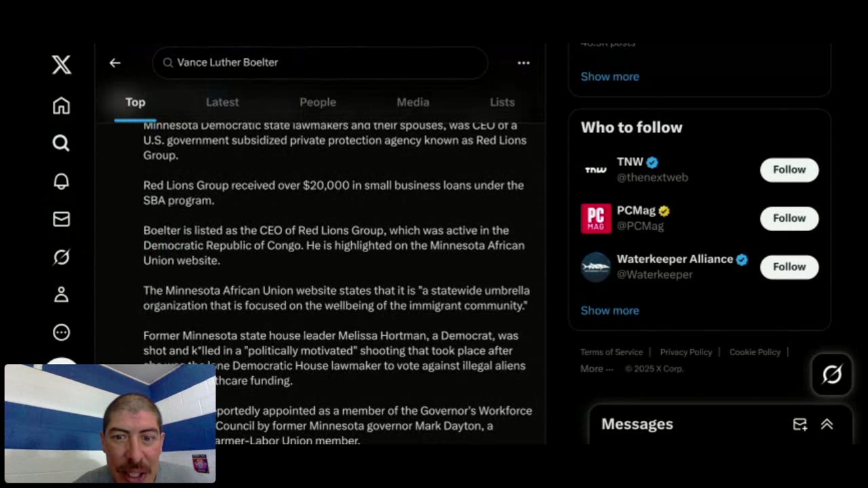Click the Messages drawer title

coord(637,424)
